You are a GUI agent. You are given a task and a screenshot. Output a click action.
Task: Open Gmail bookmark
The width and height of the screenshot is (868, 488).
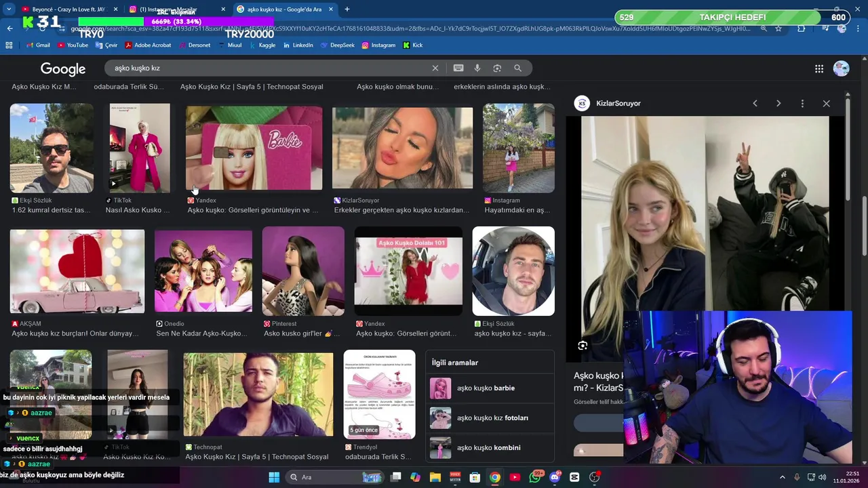tap(38, 45)
